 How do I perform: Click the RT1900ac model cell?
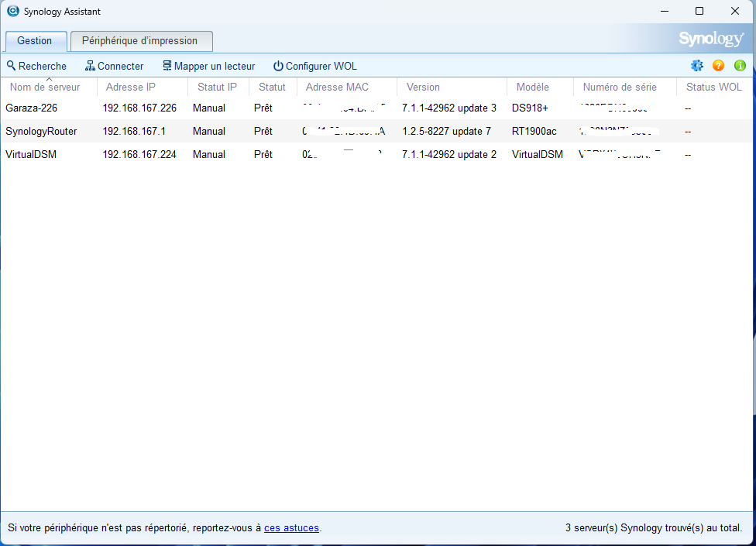pyautogui.click(x=534, y=131)
